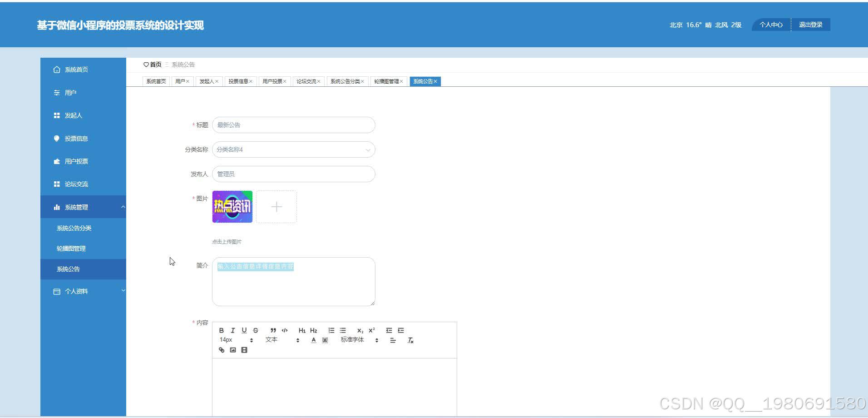This screenshot has width=868, height=418.
Task: Increase the text indent
Action: (x=401, y=330)
